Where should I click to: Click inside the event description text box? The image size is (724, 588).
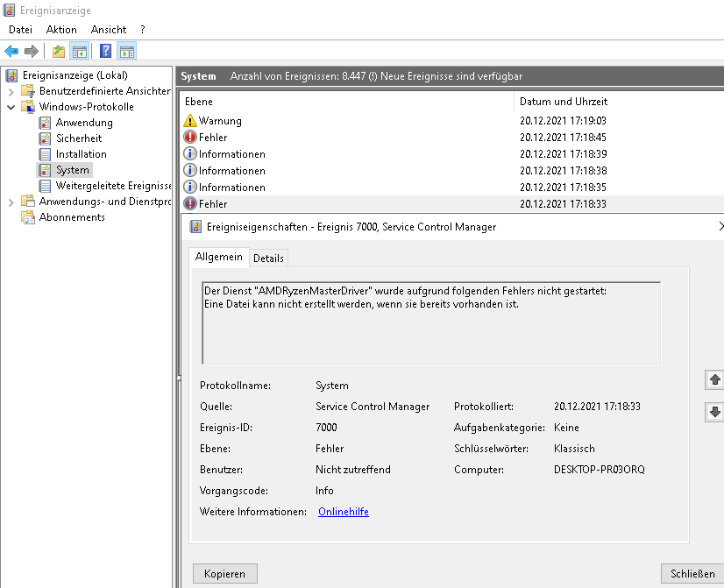click(x=431, y=323)
